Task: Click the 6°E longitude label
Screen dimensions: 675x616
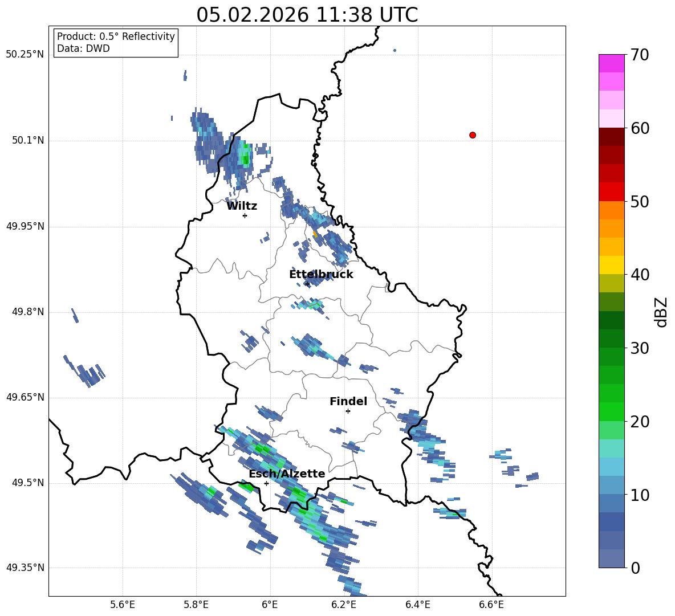Action: point(270,605)
